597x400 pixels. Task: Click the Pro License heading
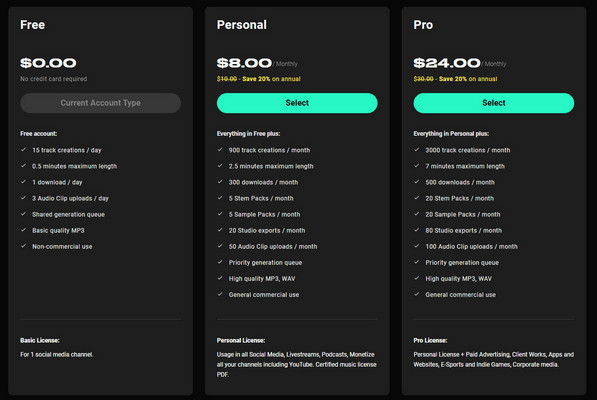430,340
